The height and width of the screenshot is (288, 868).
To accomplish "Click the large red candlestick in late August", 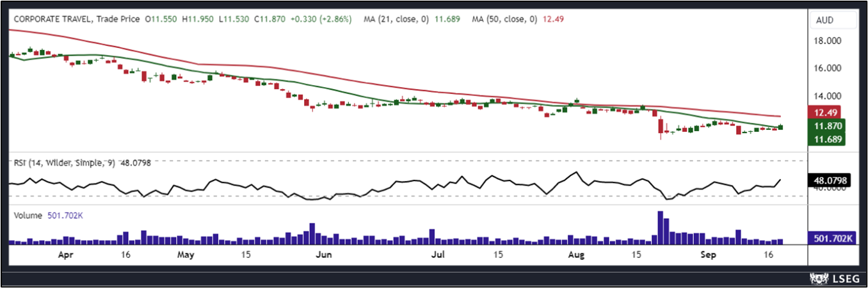I will point(660,127).
